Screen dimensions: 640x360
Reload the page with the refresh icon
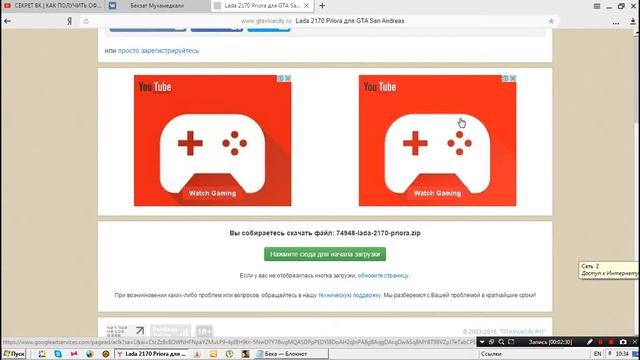tap(86, 21)
